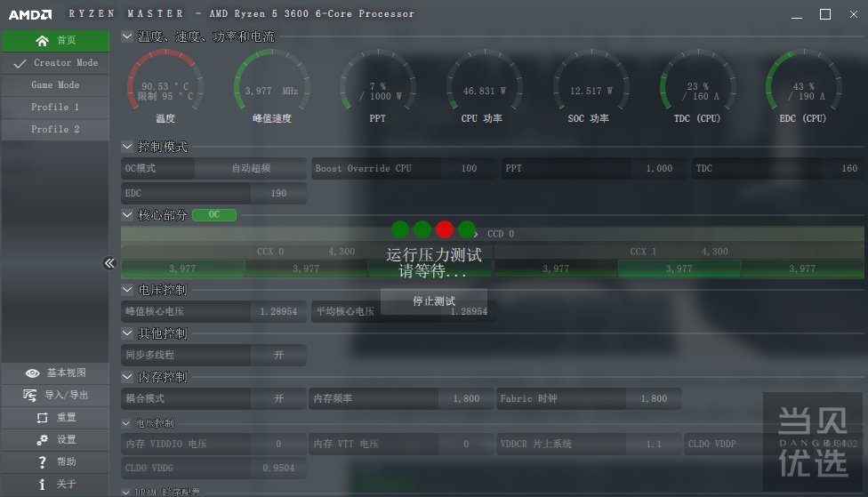
Task: Click the reset icon
Action: [42, 417]
